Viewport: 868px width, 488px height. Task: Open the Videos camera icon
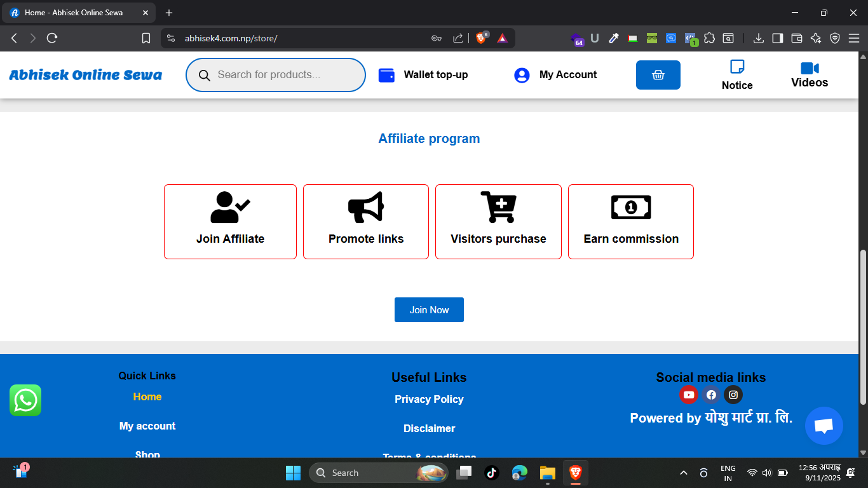pos(810,68)
